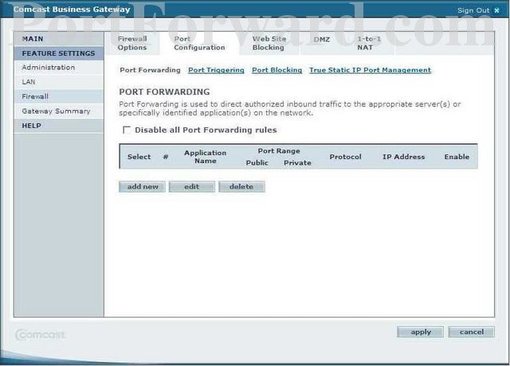The height and width of the screenshot is (366, 510).
Task: Select FEATURE SETTINGS in sidebar
Action: coord(59,53)
